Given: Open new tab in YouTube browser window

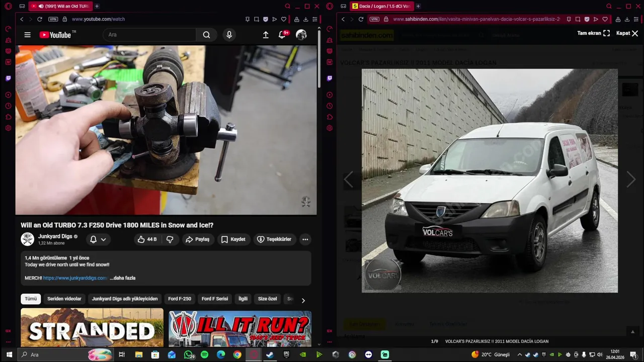Looking at the screenshot, I should [97, 6].
